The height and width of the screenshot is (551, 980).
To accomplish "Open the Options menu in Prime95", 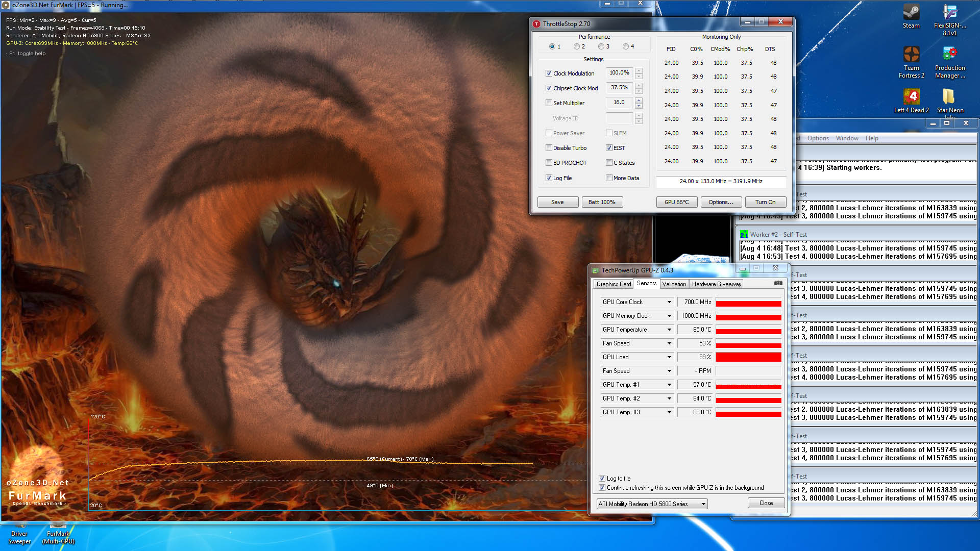I will click(818, 138).
